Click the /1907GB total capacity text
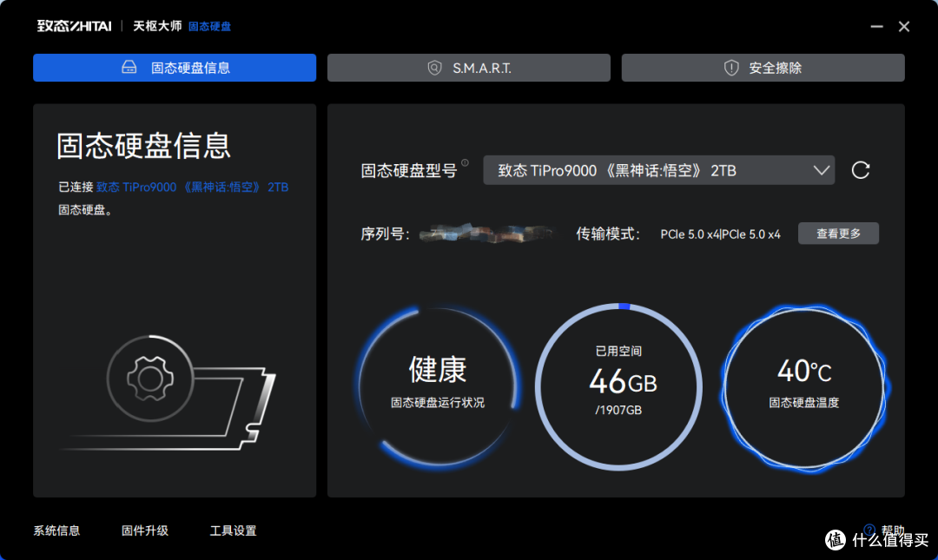This screenshot has width=938, height=560. 618,410
